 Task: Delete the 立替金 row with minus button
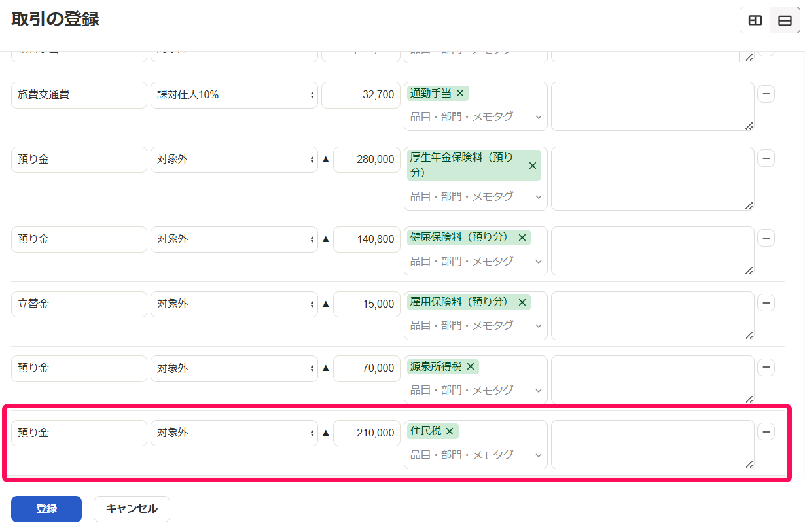coord(766,304)
